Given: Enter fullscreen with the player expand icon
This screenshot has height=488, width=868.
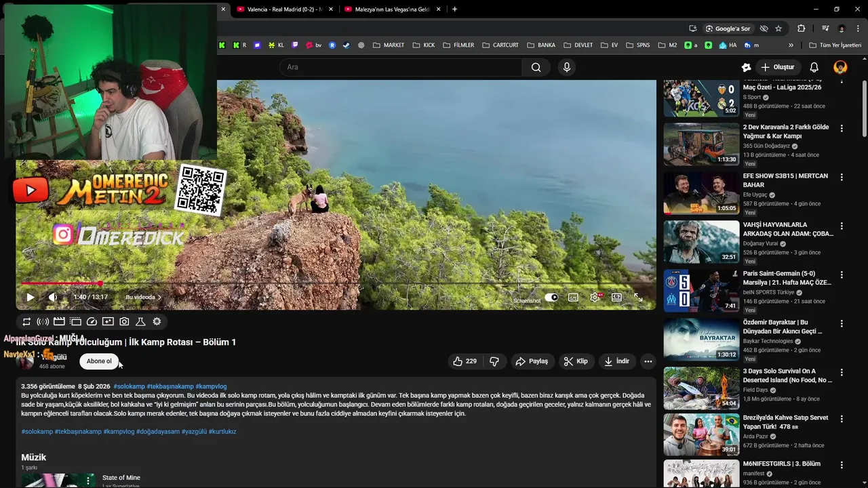Looking at the screenshot, I should [638, 298].
